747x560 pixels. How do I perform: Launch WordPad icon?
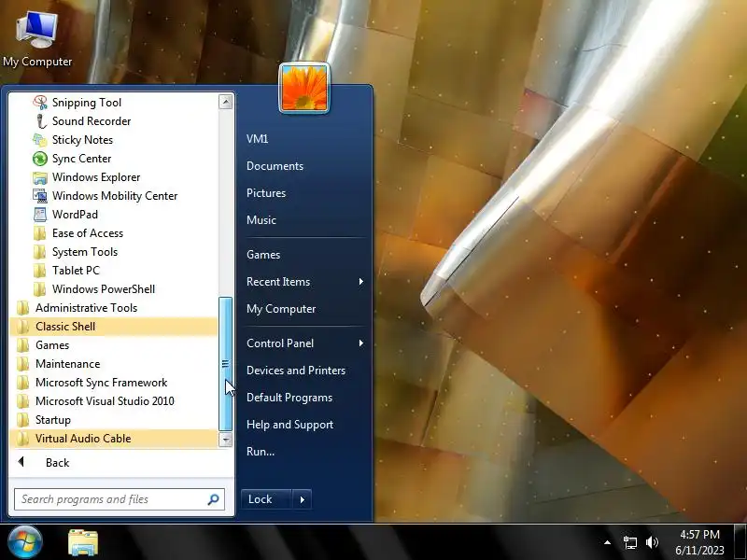pos(40,215)
